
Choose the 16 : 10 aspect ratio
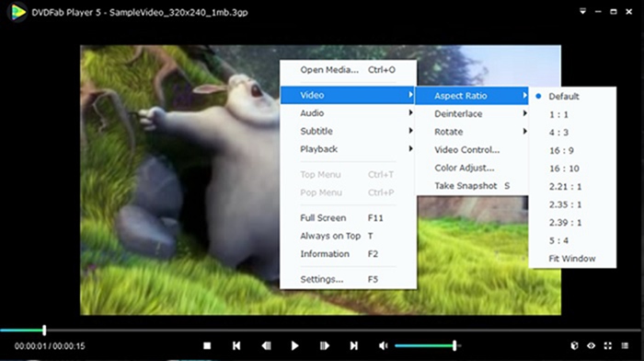pyautogui.click(x=572, y=169)
